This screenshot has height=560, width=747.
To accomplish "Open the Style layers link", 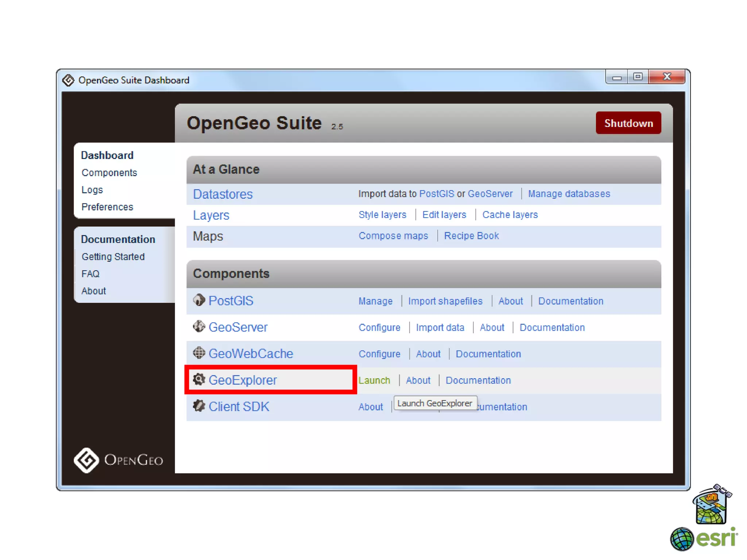I will coord(382,215).
